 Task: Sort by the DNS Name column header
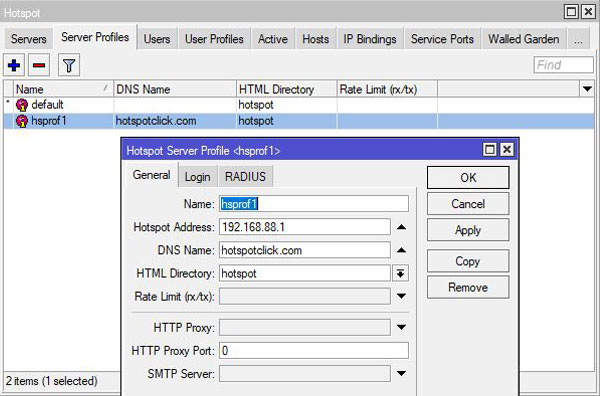175,89
